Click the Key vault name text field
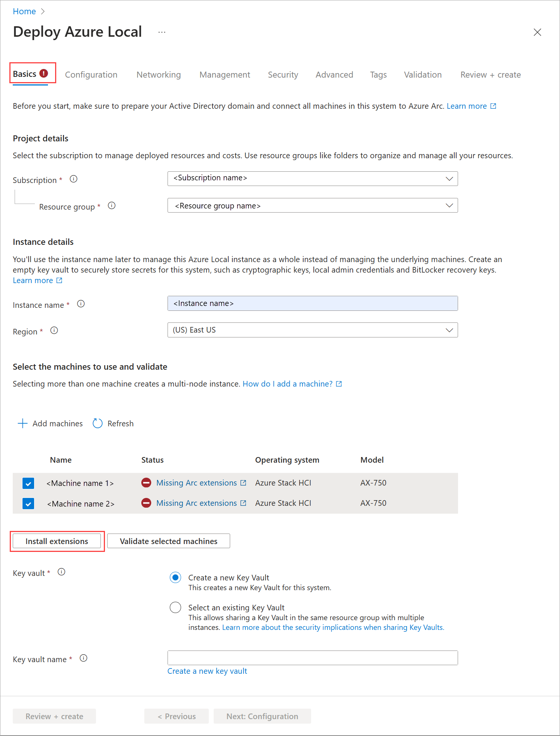Image resolution: width=560 pixels, height=736 pixels. (312, 658)
